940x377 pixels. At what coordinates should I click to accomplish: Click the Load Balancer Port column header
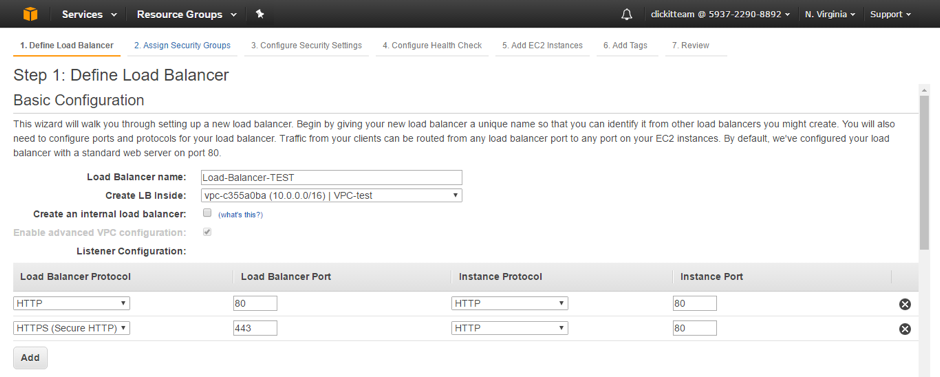(286, 277)
